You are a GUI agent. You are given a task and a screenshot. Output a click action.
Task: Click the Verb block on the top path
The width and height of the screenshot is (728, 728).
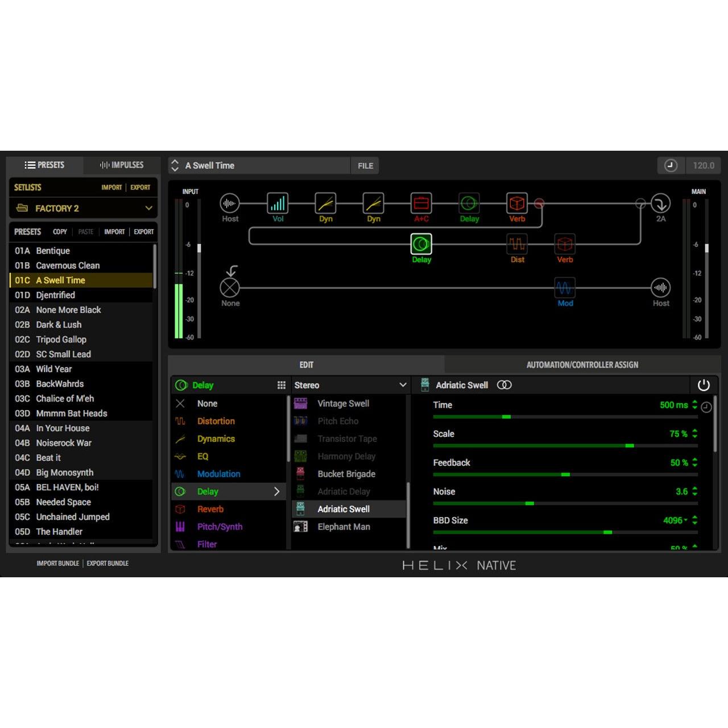(x=516, y=203)
